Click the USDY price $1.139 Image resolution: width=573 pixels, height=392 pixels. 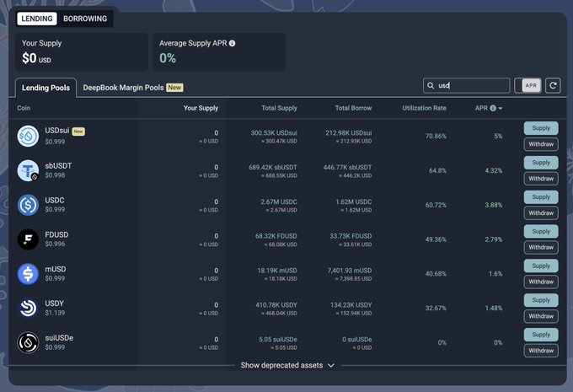(x=55, y=313)
